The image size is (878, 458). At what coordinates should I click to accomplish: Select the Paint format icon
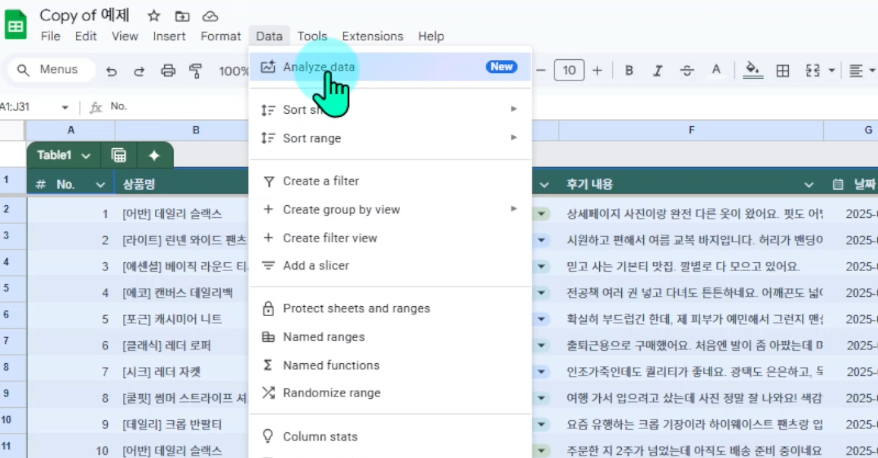[195, 71]
